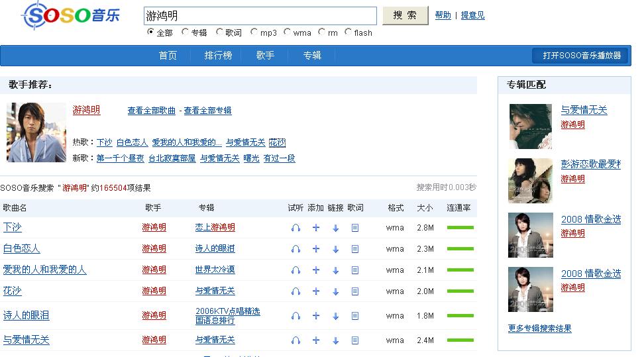Play the 与爱情无关 song row headphone icon
644x357 pixels.
pos(295,340)
